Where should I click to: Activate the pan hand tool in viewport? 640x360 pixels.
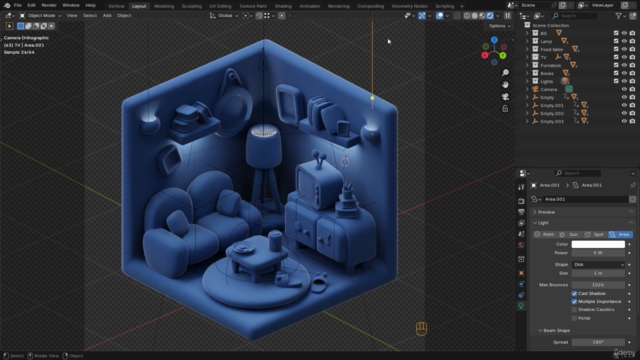point(505,84)
